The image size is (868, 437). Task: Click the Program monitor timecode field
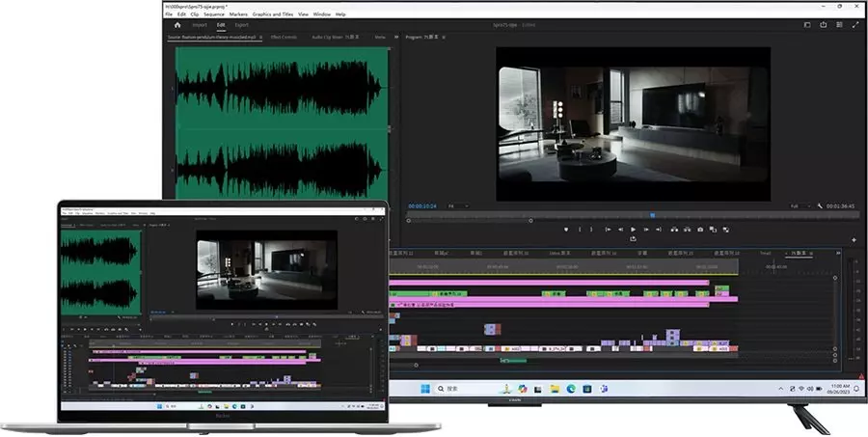(422, 206)
